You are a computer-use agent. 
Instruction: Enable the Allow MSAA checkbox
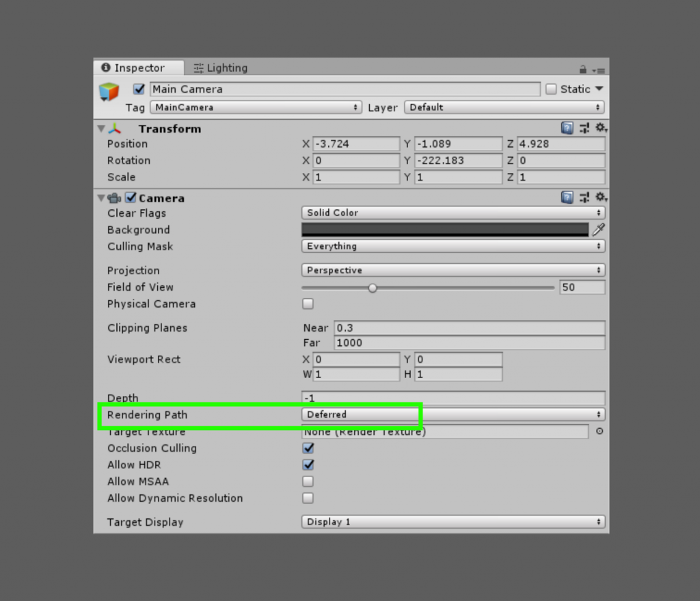(x=308, y=481)
